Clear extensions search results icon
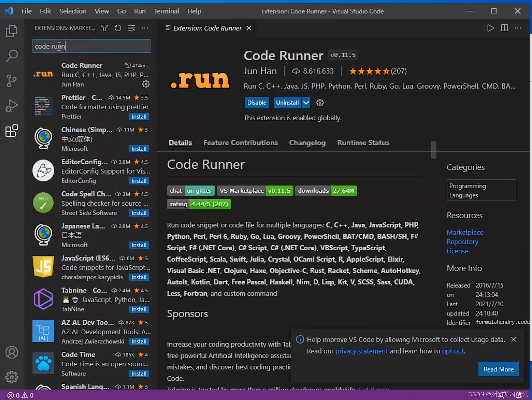This screenshot has height=400, width=532. pyautogui.click(x=131, y=28)
